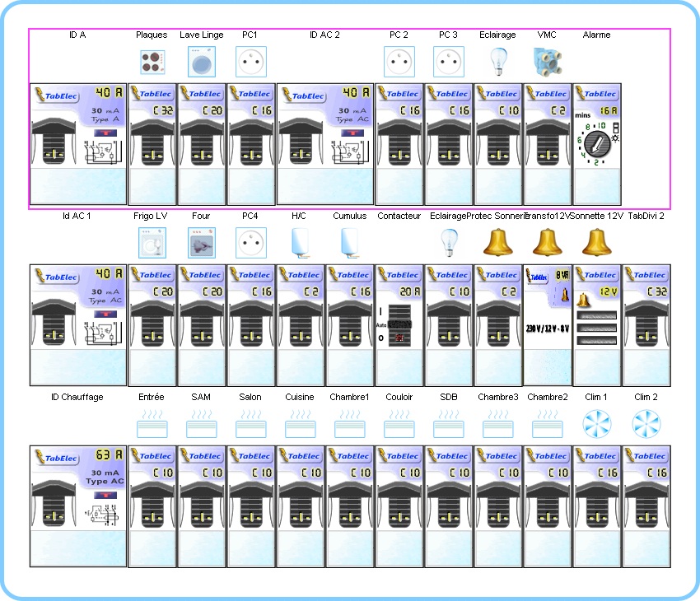Click the PC4 power socket icon
This screenshot has width=700, height=601.
point(250,243)
